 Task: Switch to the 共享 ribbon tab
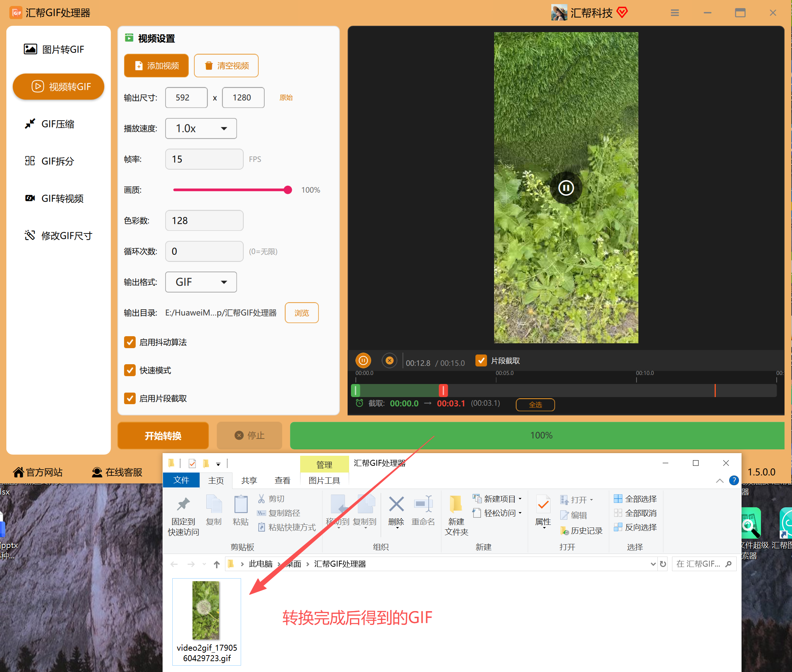(249, 480)
